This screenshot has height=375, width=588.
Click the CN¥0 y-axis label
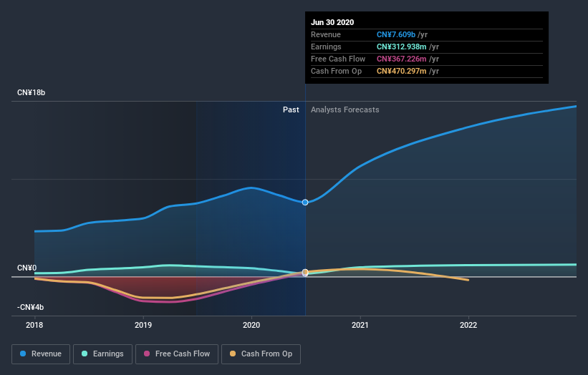(27, 268)
